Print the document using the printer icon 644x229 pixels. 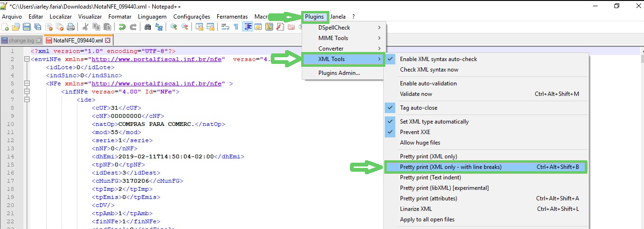71,27
